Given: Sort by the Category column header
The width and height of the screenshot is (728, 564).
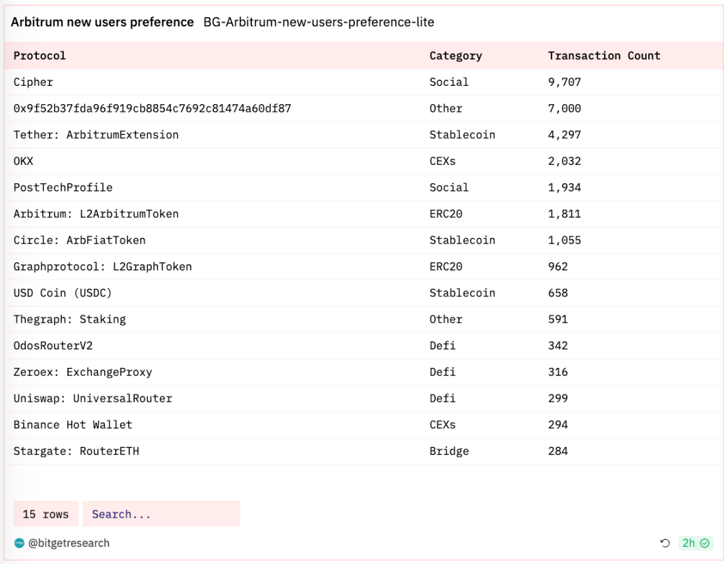Looking at the screenshot, I should 455,56.
